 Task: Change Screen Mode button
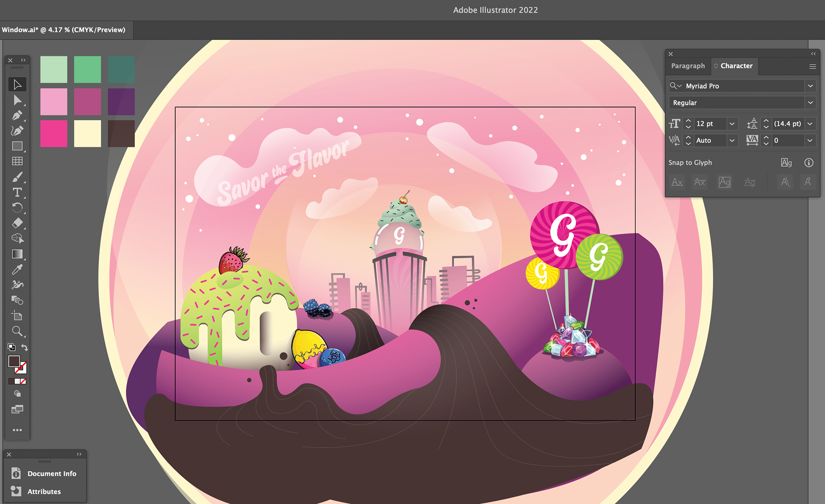point(17,409)
